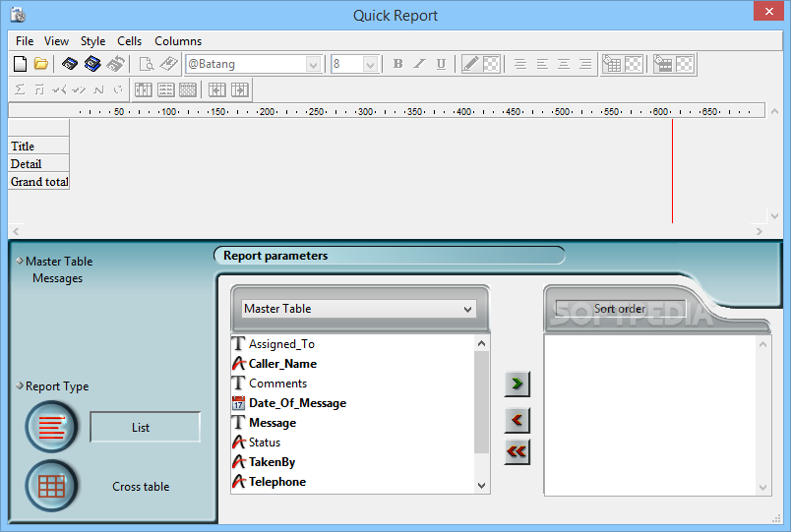Viewport: 791px width, 532px height.
Task: Select the Detail row header
Action: pyautogui.click(x=38, y=164)
